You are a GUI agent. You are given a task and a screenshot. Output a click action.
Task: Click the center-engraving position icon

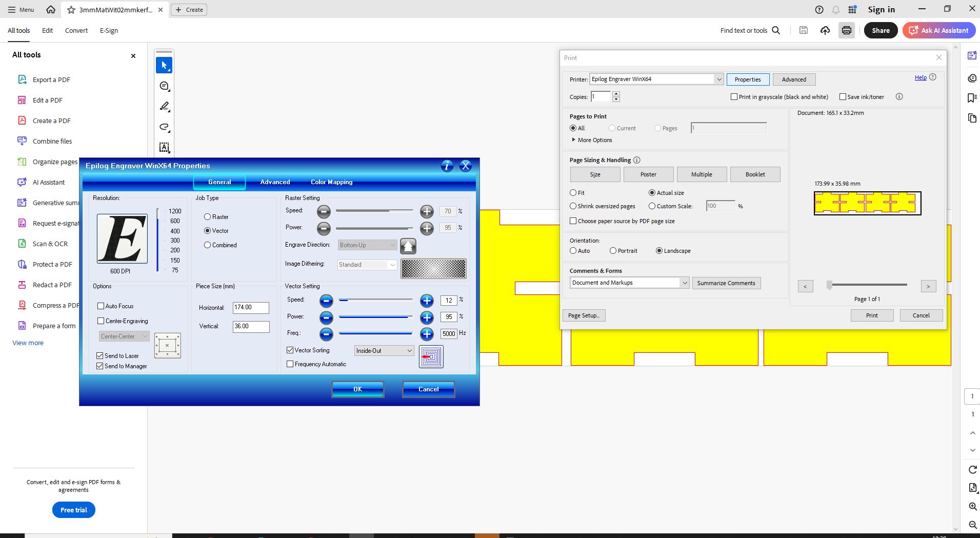pos(167,345)
